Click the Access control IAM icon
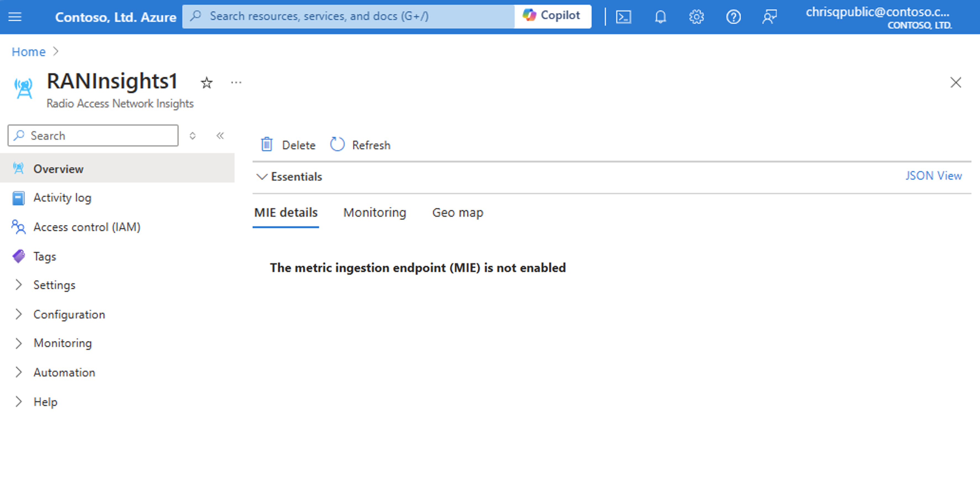 click(19, 227)
